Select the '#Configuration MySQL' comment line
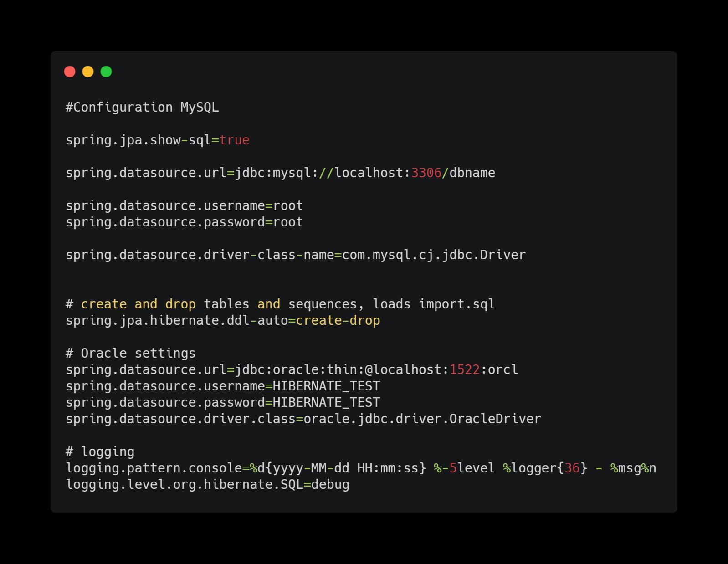Viewport: 728px width, 564px height. point(142,108)
